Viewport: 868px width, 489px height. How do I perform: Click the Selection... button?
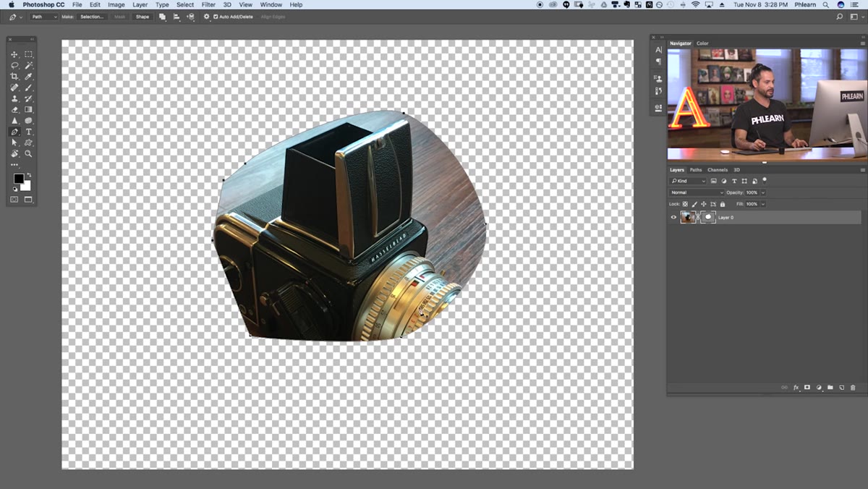tap(92, 17)
